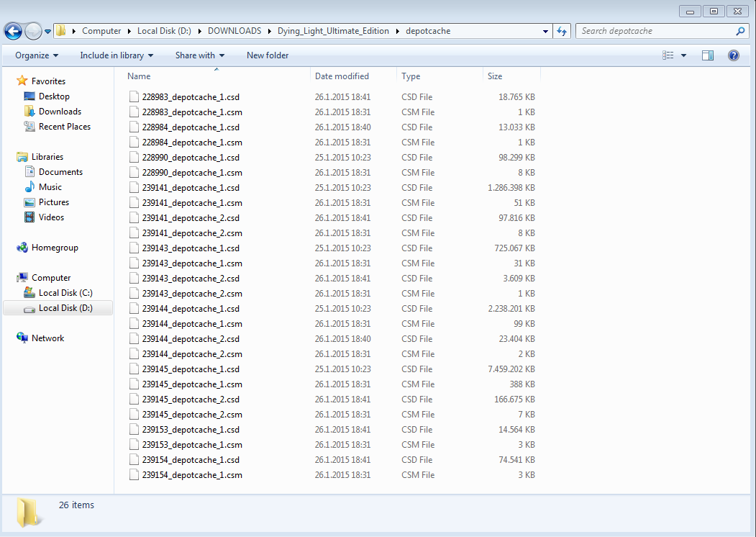
Task: Open the recent pages dropdown arrow
Action: click(47, 32)
